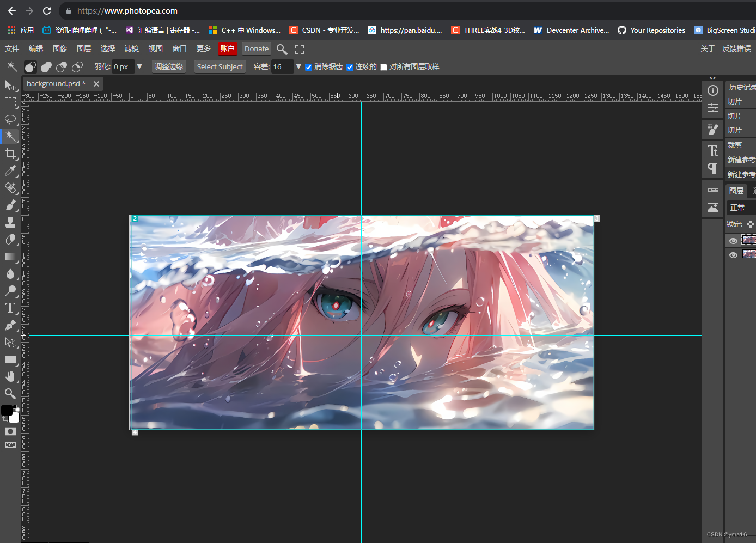Toggle Quick Mask mode icon
This screenshot has width=756, height=543.
(x=10, y=431)
